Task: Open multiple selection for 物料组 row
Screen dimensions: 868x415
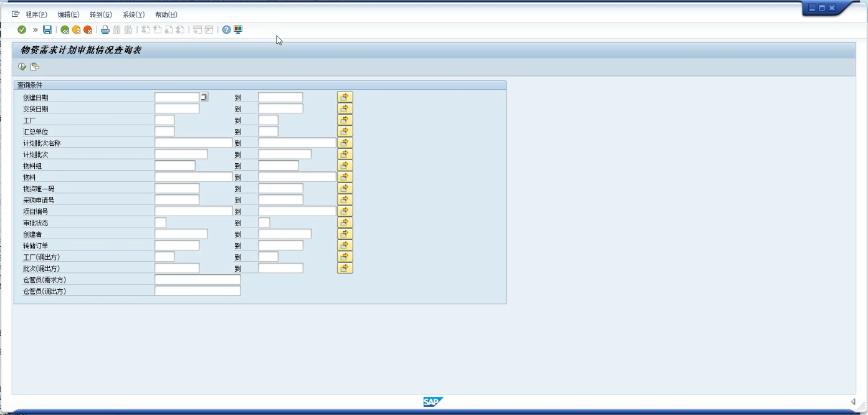Action: pos(345,166)
